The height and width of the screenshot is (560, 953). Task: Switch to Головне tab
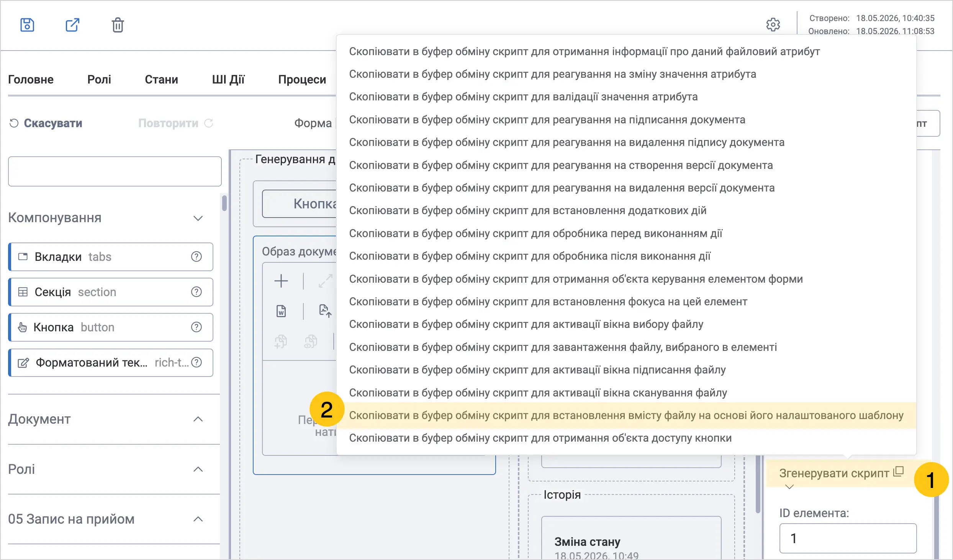tap(31, 79)
